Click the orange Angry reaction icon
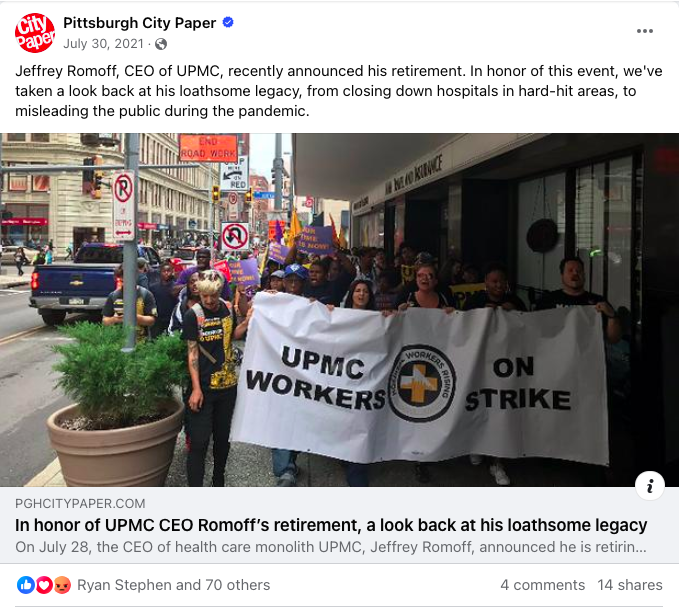 pyautogui.click(x=62, y=585)
